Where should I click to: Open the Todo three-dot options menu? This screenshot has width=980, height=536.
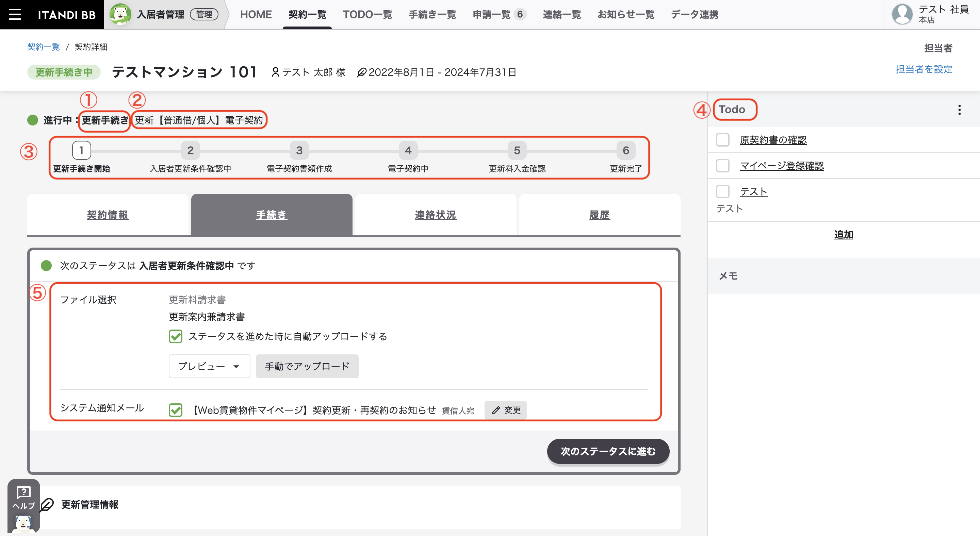pyautogui.click(x=959, y=110)
